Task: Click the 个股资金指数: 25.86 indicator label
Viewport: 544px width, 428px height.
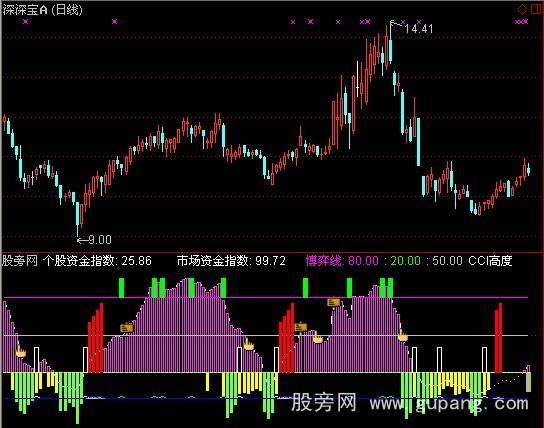Action: (97, 261)
